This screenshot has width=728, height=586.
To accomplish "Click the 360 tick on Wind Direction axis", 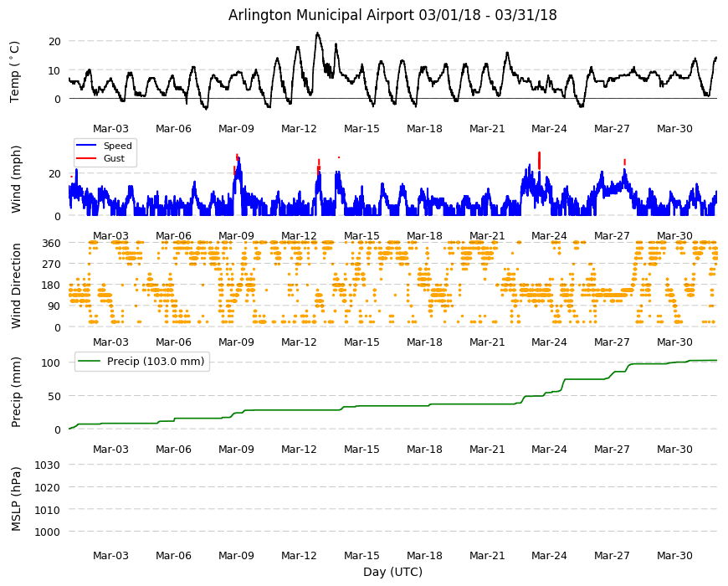I will (52, 244).
